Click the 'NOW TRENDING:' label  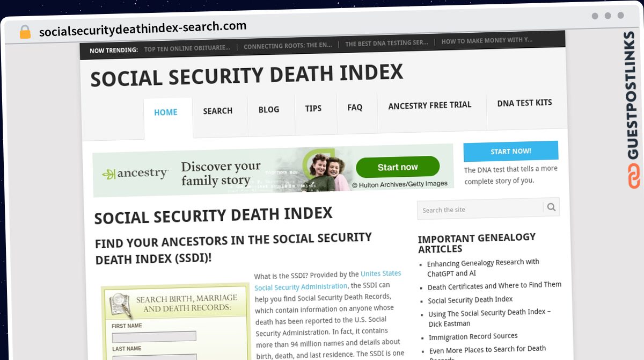pyautogui.click(x=114, y=51)
